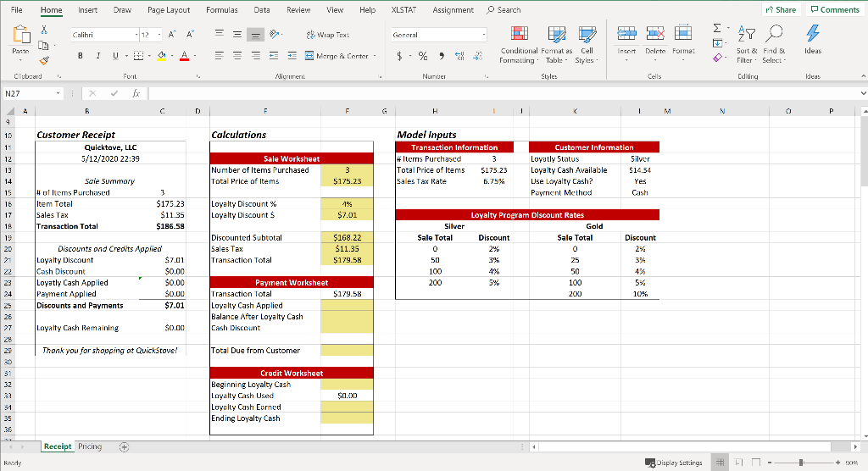868x471 pixels.
Task: Click the Insert Function fx icon
Action: (x=136, y=93)
